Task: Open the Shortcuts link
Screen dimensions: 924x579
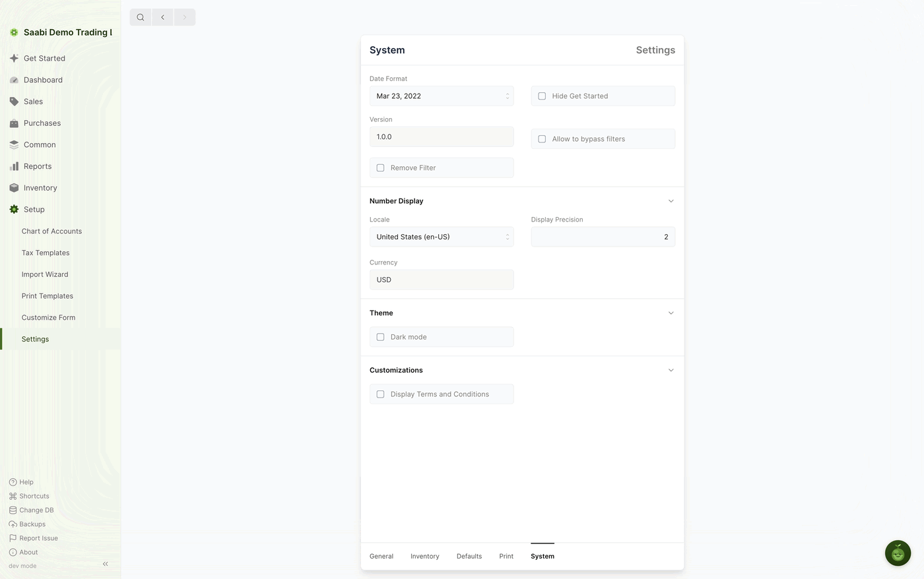Action: [34, 497]
